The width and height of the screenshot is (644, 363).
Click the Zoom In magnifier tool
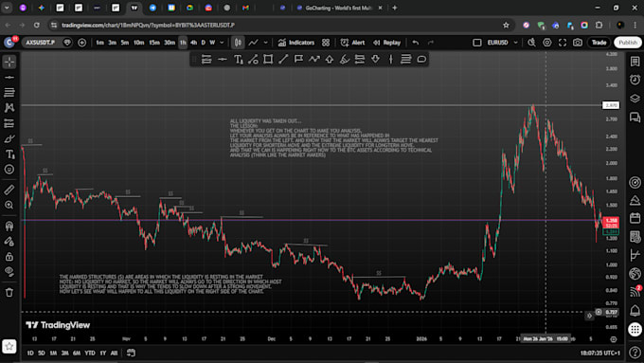(9, 205)
